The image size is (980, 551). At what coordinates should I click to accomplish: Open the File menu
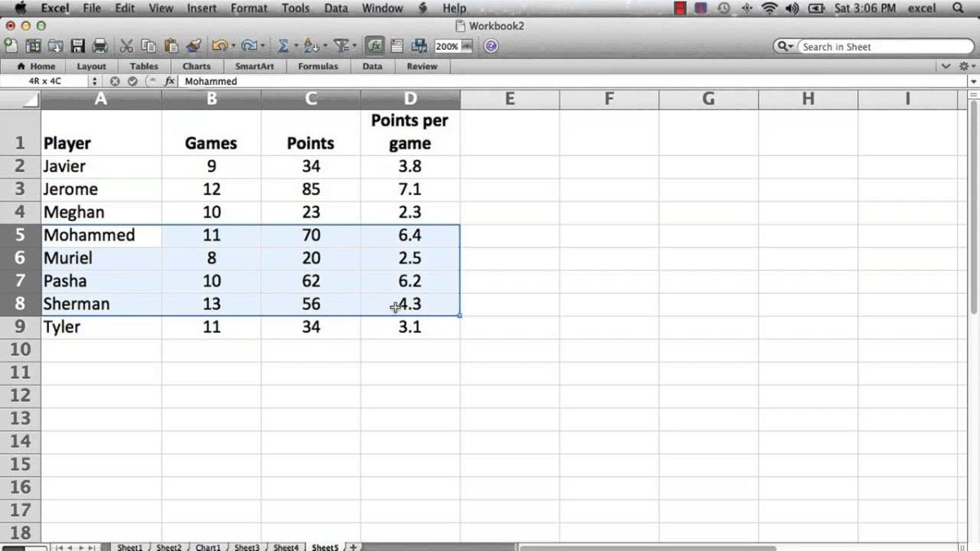point(91,8)
